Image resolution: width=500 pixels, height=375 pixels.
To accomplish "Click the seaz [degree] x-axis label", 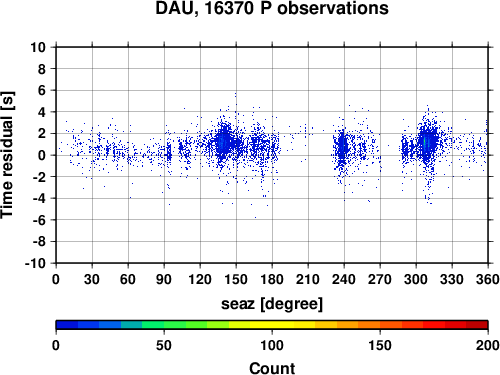I will tap(272, 304).
